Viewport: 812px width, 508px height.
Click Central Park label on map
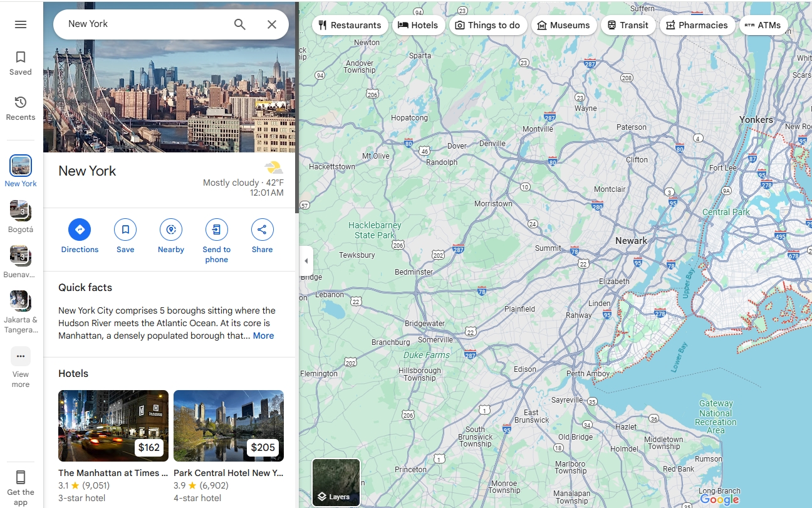coord(726,212)
